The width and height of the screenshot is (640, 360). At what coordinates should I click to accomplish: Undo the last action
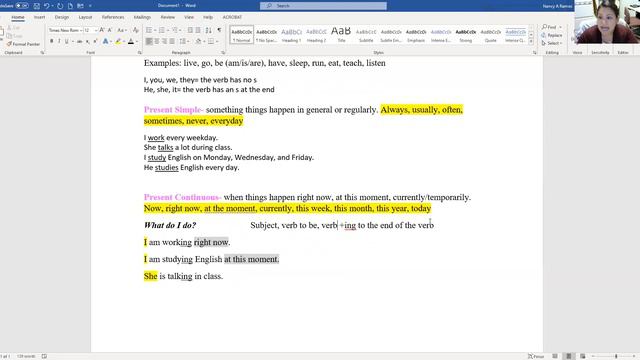(x=47, y=6)
